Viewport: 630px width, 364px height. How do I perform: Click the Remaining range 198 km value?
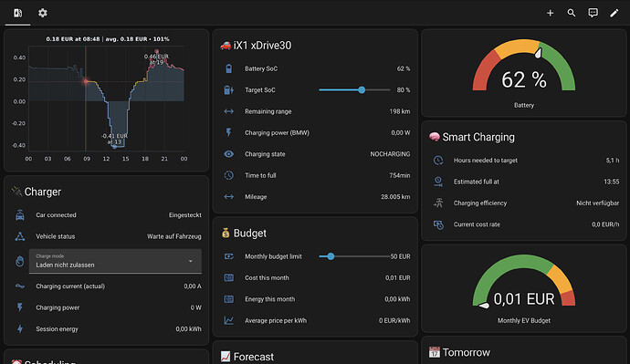coord(399,111)
